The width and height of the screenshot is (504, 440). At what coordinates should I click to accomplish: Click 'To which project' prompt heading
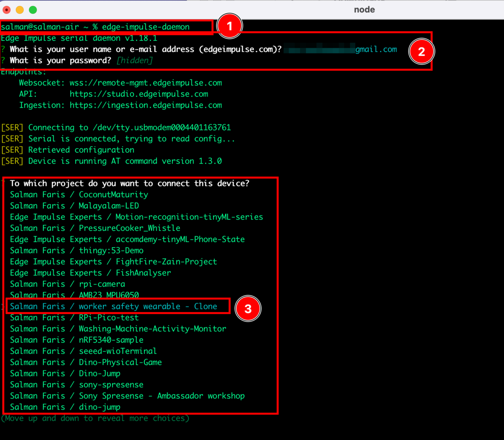click(129, 183)
